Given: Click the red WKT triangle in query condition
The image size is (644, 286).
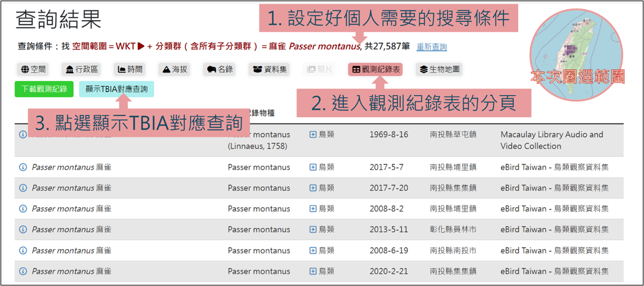Looking at the screenshot, I should 141,46.
